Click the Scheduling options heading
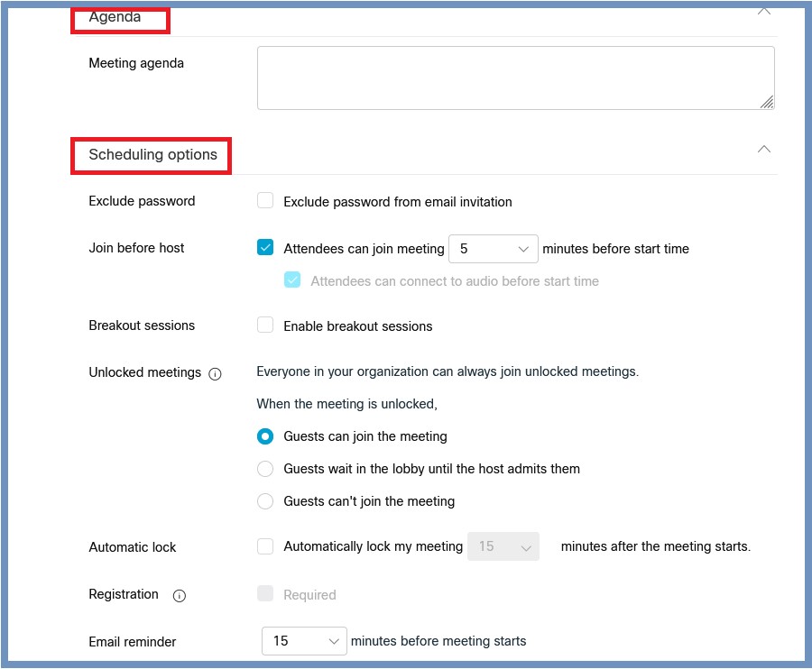Viewport: 812px width, 669px height. click(152, 155)
